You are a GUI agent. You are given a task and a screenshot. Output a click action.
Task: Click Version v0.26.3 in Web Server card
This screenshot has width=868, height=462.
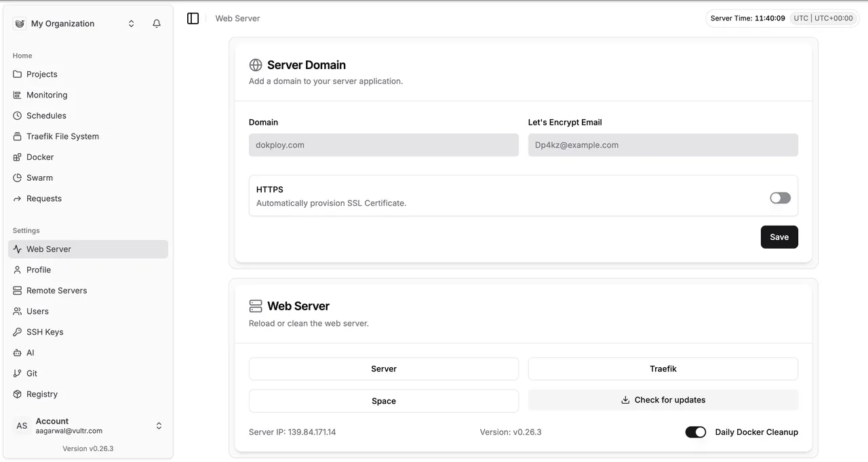511,432
